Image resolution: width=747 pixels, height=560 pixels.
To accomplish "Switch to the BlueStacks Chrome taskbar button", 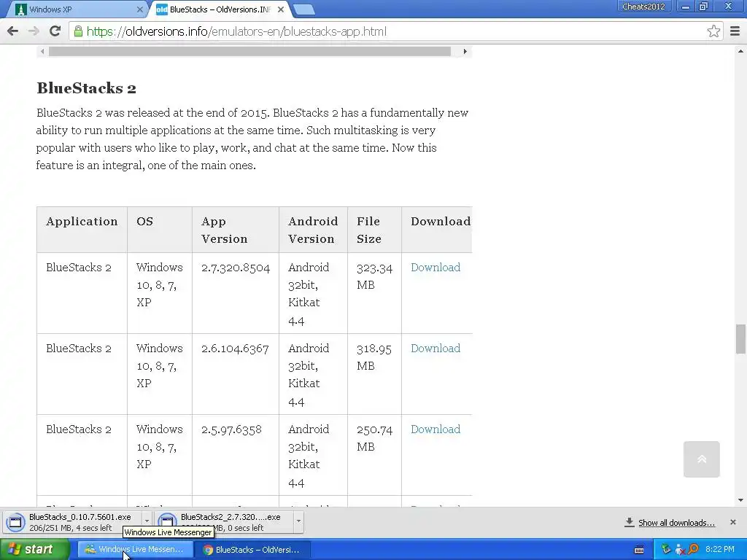I will click(x=253, y=549).
